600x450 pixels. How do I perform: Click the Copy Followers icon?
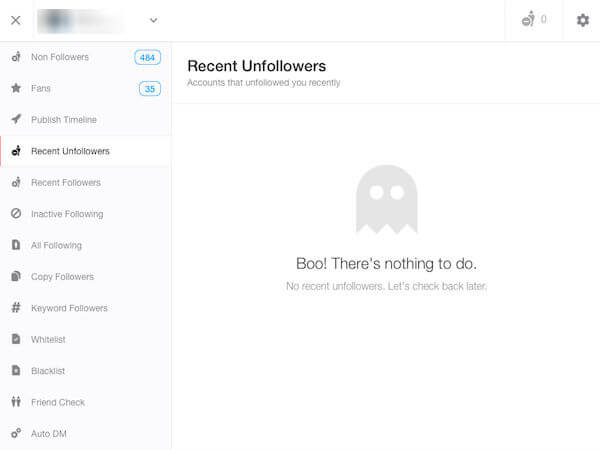tap(16, 277)
